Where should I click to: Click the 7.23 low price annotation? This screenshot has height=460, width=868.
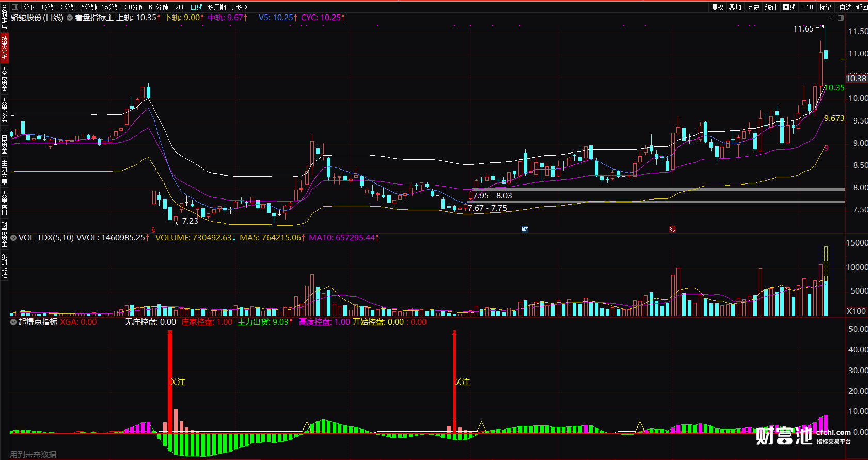[190, 221]
